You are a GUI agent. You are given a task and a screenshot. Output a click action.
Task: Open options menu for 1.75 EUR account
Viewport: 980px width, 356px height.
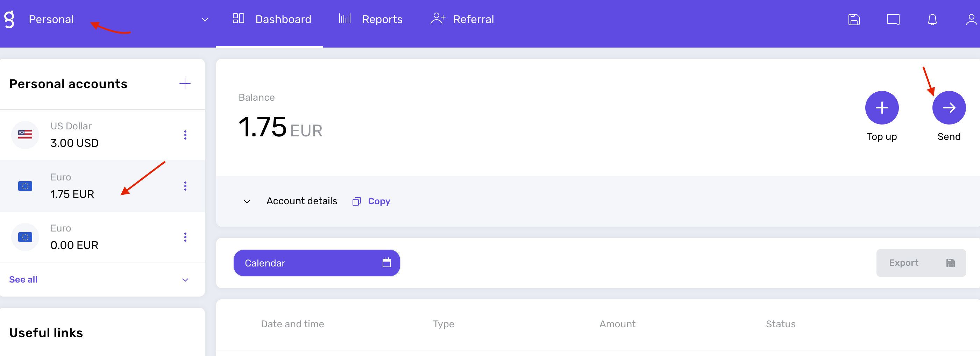coord(185,186)
